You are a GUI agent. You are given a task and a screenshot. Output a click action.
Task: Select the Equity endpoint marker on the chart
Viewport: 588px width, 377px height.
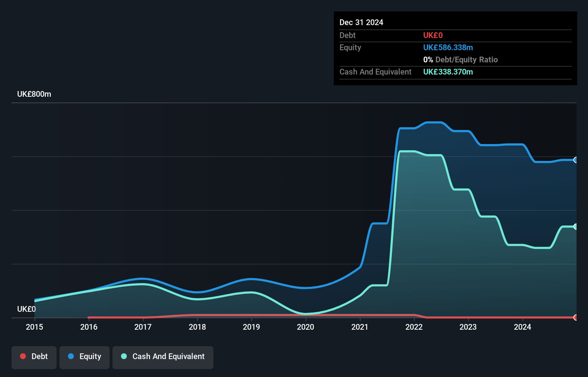[x=575, y=160]
